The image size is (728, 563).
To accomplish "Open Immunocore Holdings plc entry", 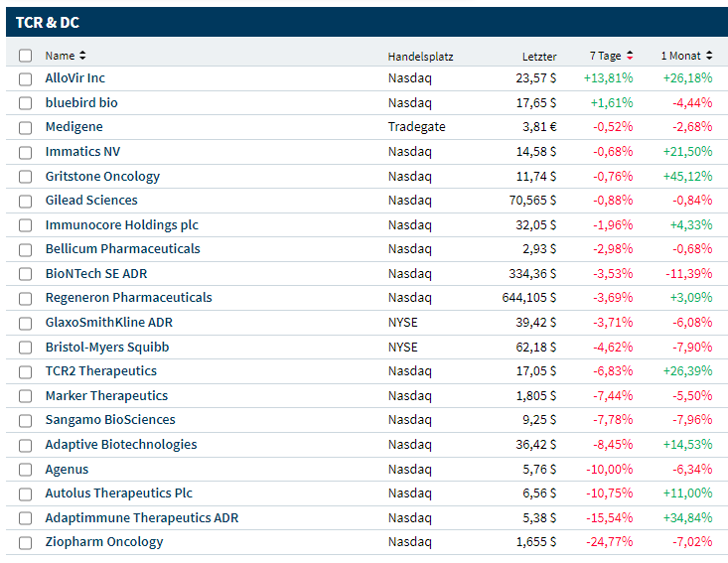I will coord(121,224).
